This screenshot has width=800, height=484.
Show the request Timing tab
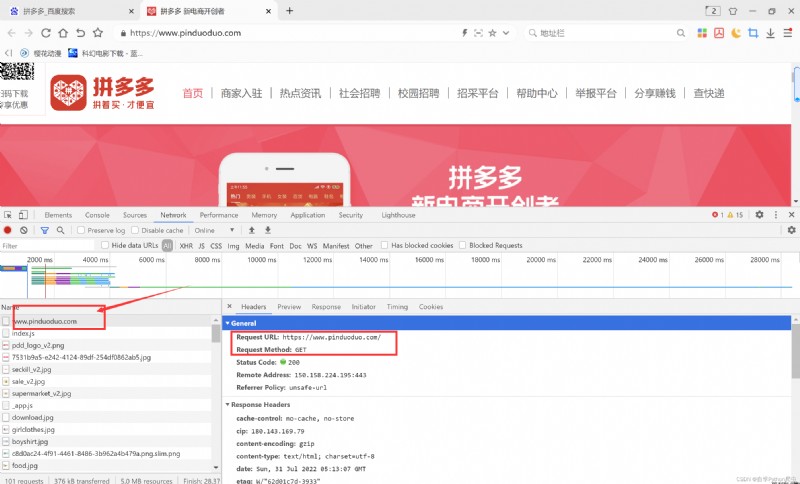point(397,307)
